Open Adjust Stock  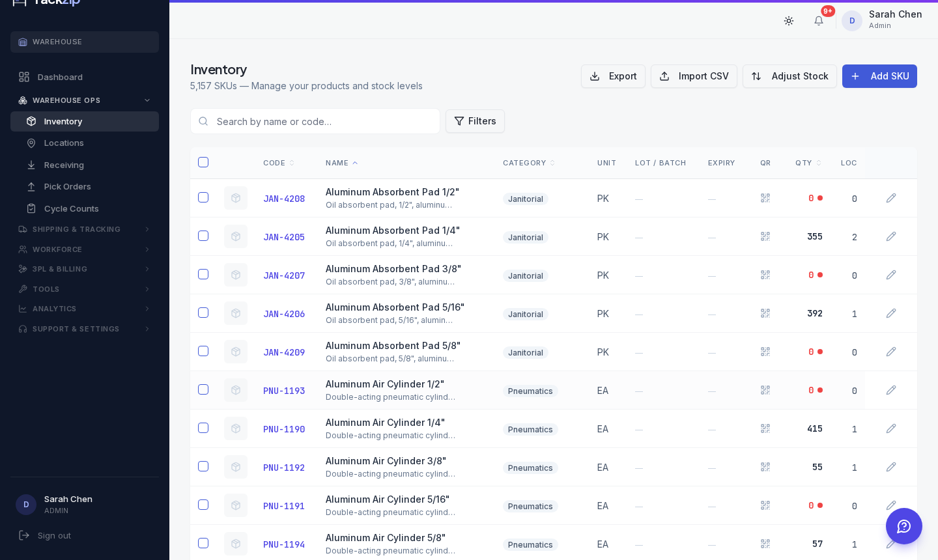coord(789,76)
